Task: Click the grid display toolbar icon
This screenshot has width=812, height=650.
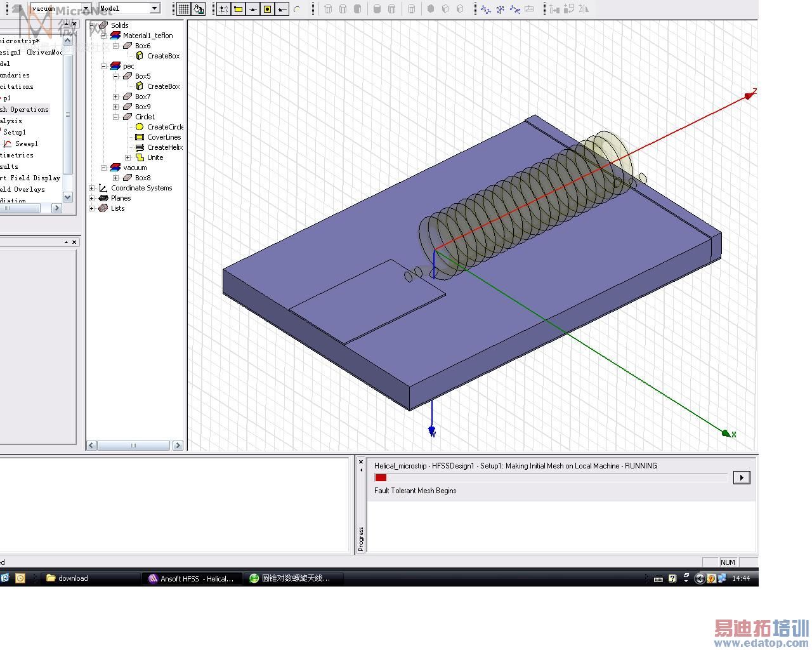Action: click(x=183, y=9)
